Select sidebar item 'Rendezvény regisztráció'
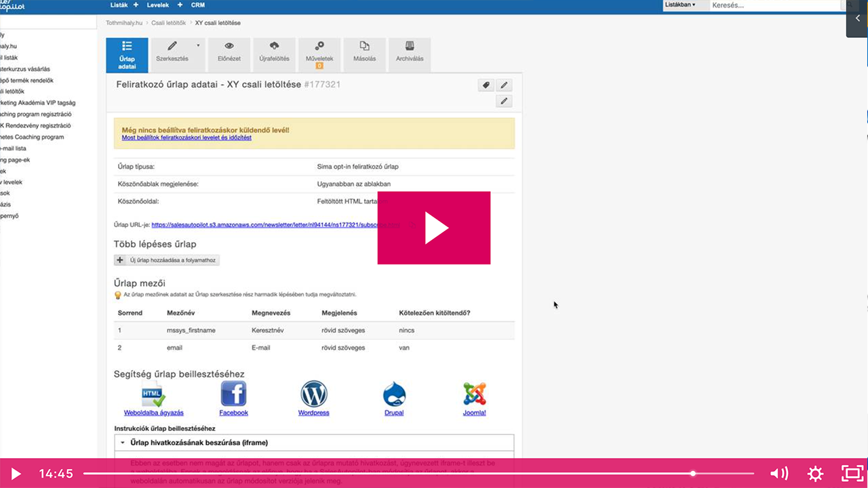Image resolution: width=868 pixels, height=488 pixels. (35, 125)
